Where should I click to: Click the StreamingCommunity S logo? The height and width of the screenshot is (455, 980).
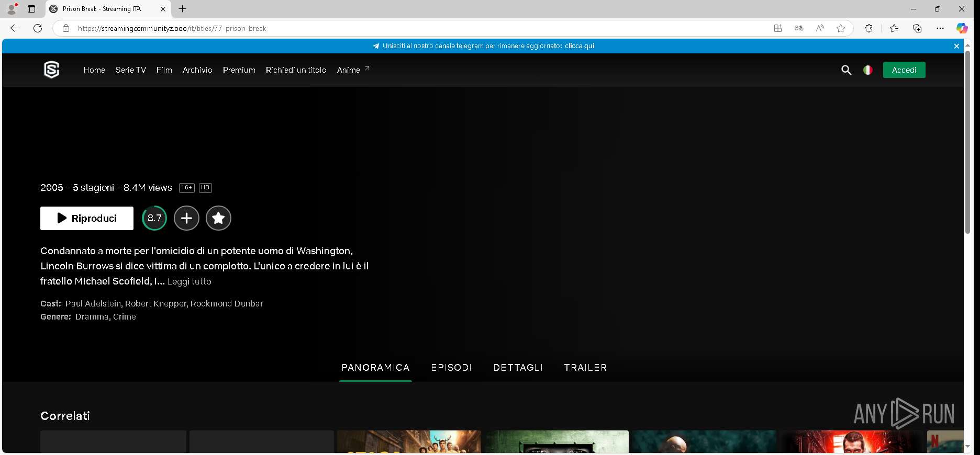(51, 70)
